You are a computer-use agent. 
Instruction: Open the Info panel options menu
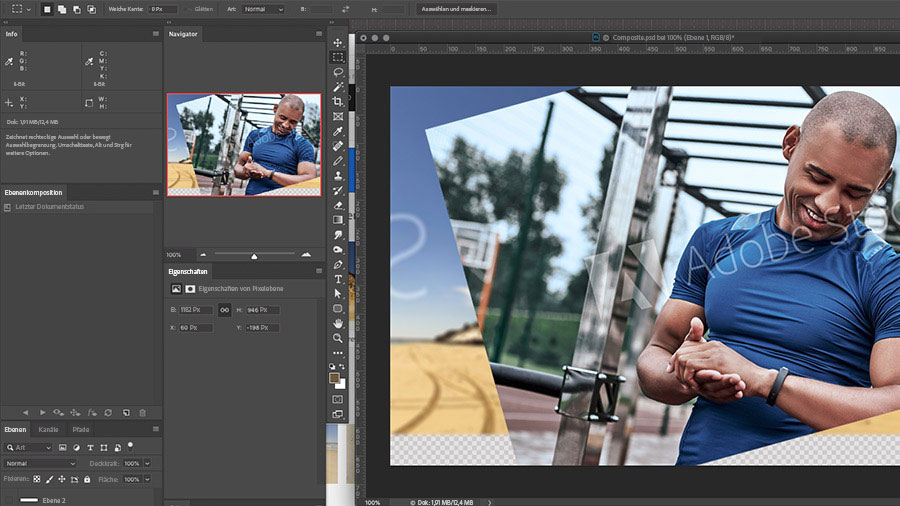156,34
